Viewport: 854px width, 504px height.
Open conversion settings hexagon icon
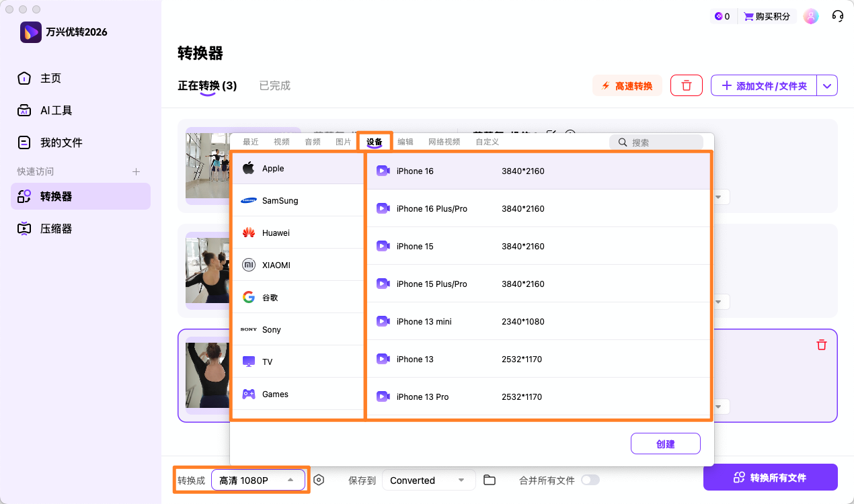click(x=319, y=480)
